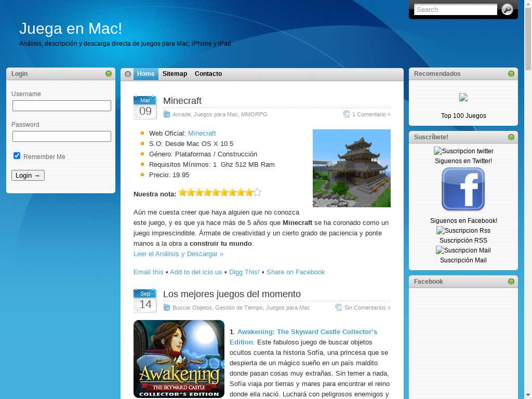
Task: Click the category folder icon under Minecraft
Action: 167,114
